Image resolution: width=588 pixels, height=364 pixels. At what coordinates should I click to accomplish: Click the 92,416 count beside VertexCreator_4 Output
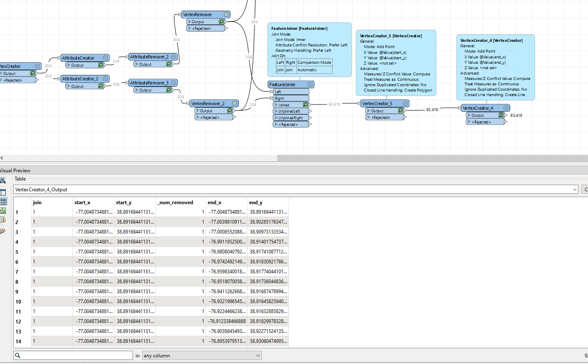(x=516, y=116)
